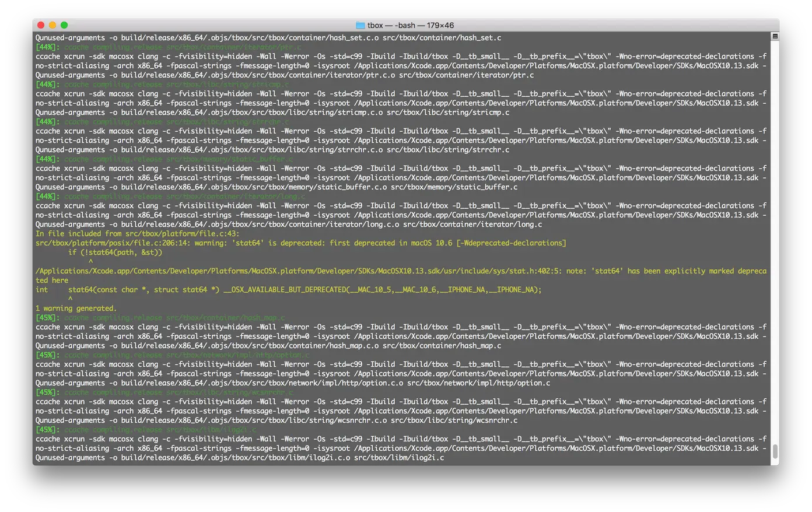This screenshot has height=512, width=812.
Task: Click the object path ending in "ilog2i.c.o"
Action: 236,458
